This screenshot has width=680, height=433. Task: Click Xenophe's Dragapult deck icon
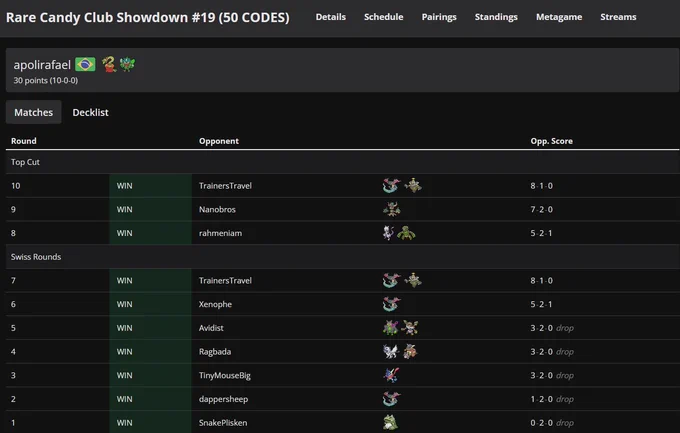(x=391, y=304)
